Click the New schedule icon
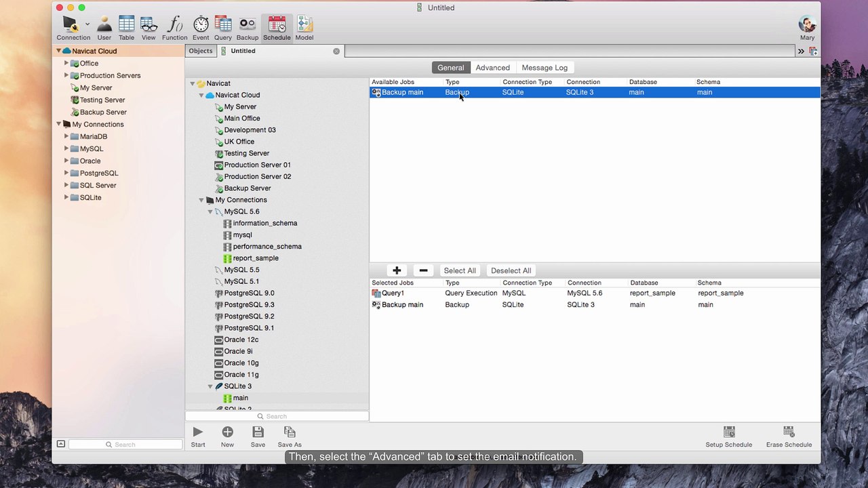 [227, 432]
